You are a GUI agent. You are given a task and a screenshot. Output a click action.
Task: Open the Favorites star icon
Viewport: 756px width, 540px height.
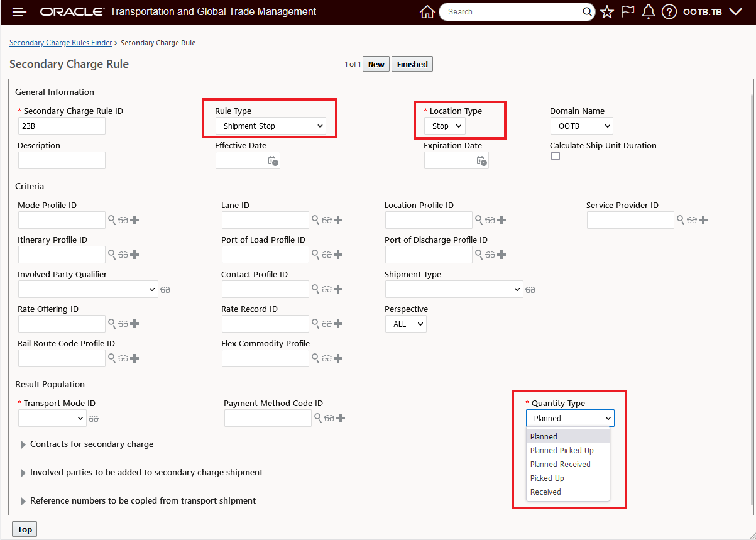(x=607, y=12)
